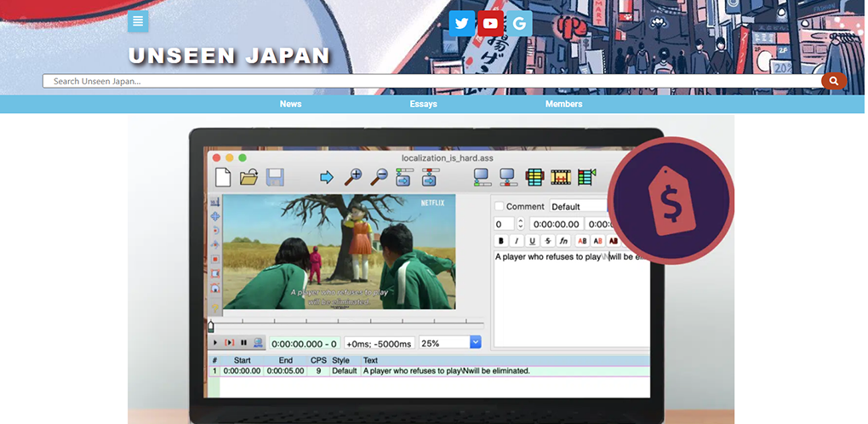Click the second AB secondary color button
This screenshot has height=424, width=868.
(x=598, y=241)
